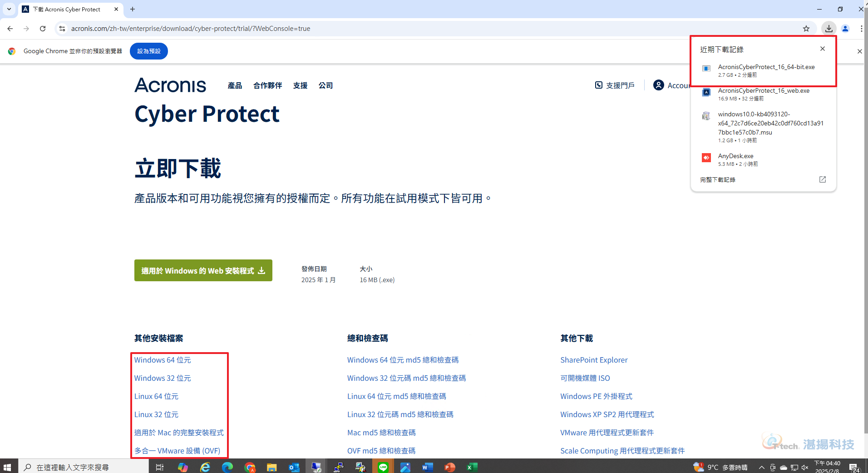Download Scale Computing 用代理程式更新套件

pyautogui.click(x=622, y=451)
